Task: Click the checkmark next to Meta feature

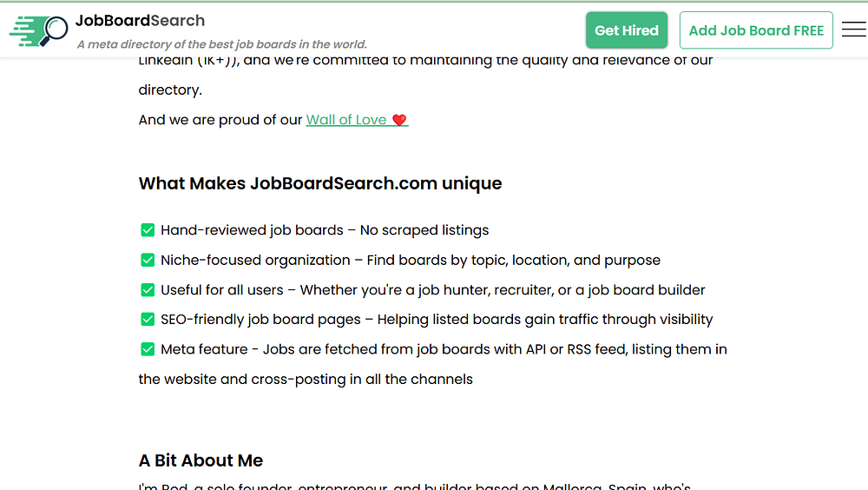Action: coord(148,349)
